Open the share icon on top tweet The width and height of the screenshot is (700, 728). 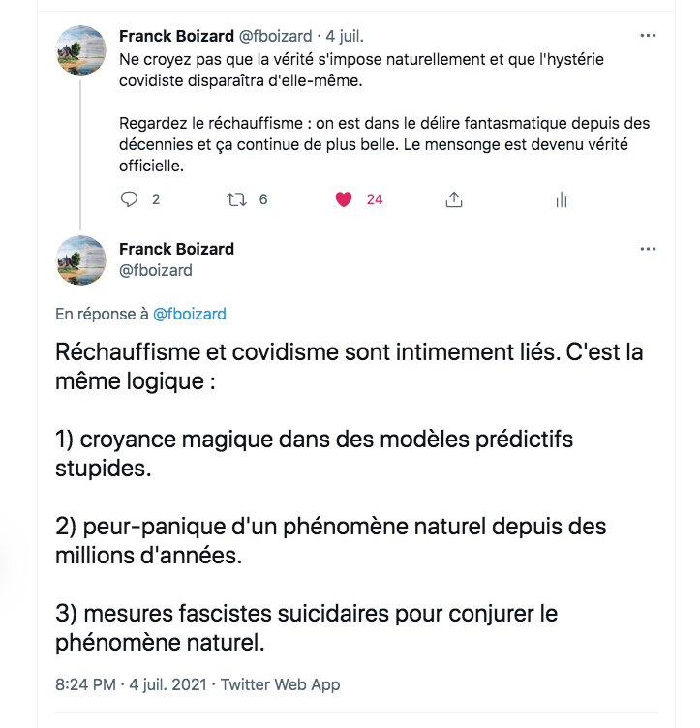tap(452, 199)
